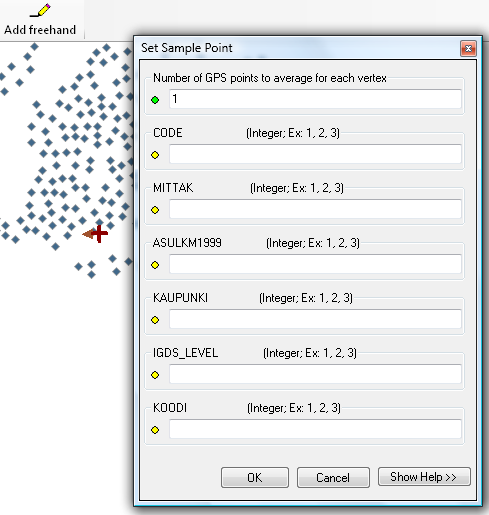
Task: Click the yellow diamond next to MITTAK field
Action: 155,210
